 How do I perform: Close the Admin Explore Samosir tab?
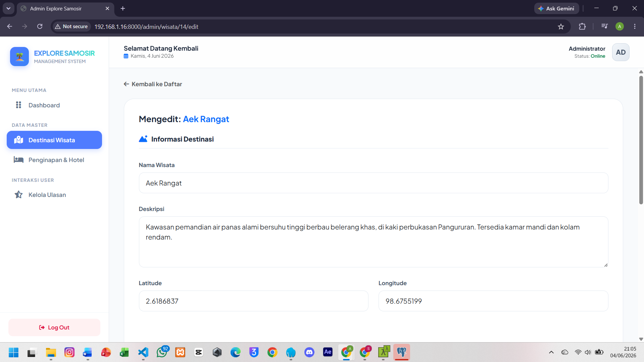point(107,8)
